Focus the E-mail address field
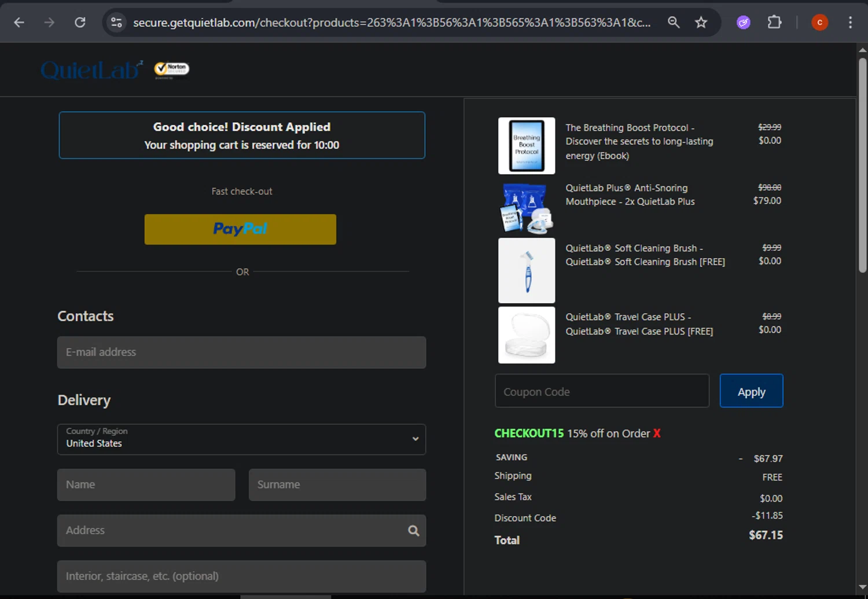This screenshot has height=599, width=868. (241, 352)
